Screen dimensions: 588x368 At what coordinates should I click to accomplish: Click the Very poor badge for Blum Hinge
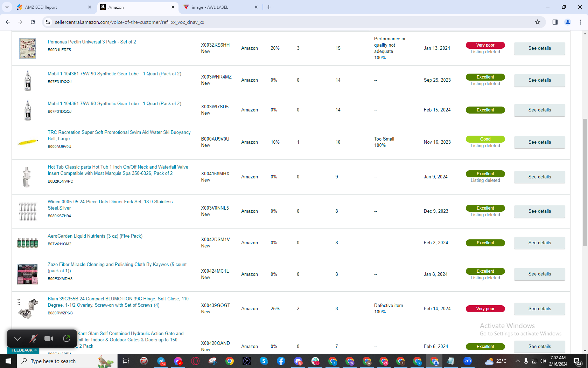(x=485, y=309)
